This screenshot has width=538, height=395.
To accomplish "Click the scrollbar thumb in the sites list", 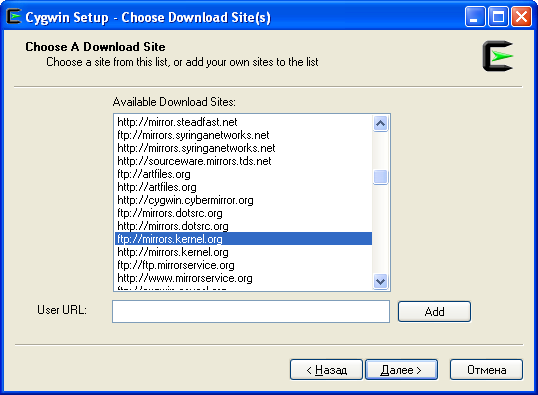I will pos(380,177).
